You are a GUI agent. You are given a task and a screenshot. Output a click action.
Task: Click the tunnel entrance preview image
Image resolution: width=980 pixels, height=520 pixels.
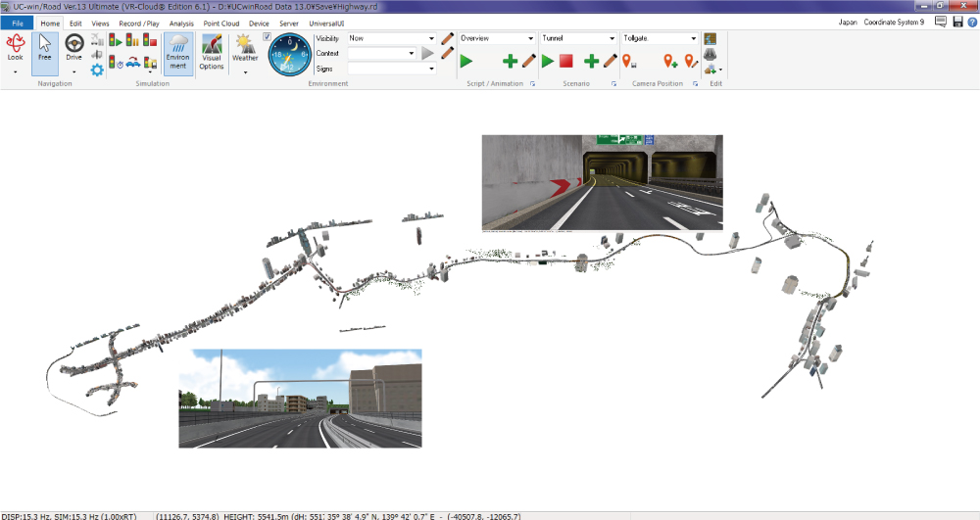tap(603, 182)
